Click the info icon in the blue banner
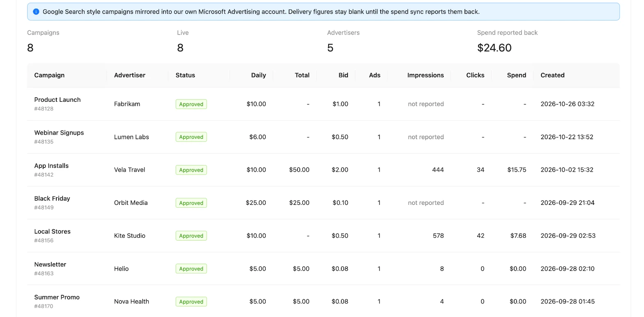The height and width of the screenshot is (317, 644). click(36, 12)
